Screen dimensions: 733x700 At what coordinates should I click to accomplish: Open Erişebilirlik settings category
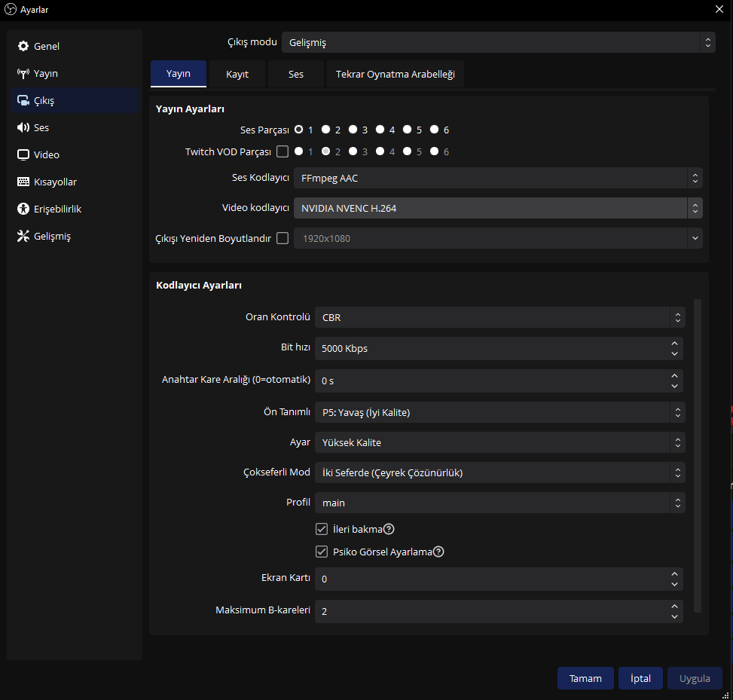pos(75,209)
